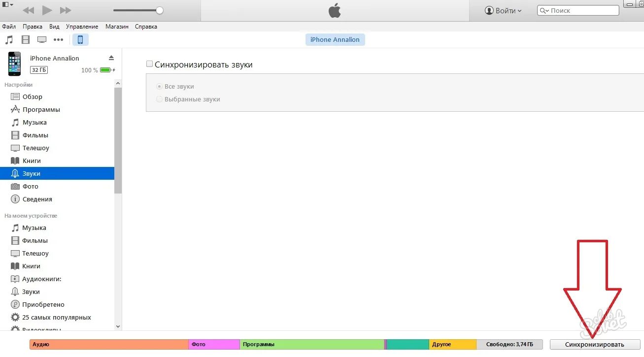The width and height of the screenshot is (644, 357).
Task: Open the TV shows monitor icon
Action: point(42,40)
